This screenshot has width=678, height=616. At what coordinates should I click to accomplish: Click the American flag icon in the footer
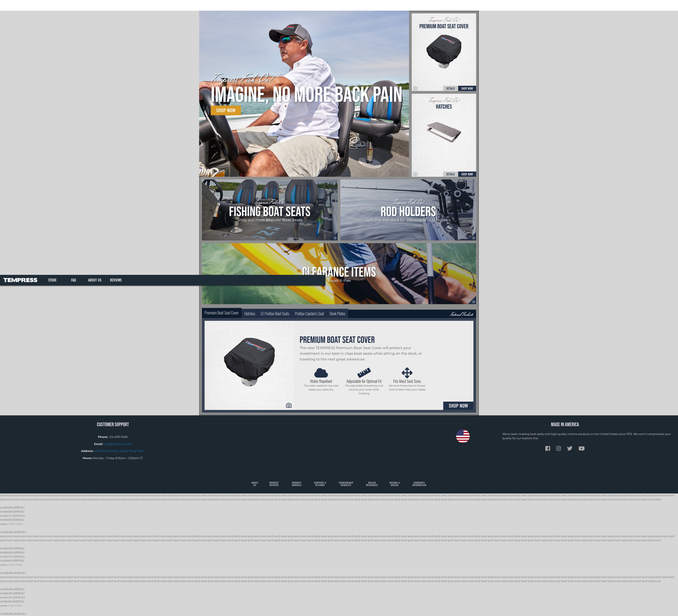coord(463,436)
